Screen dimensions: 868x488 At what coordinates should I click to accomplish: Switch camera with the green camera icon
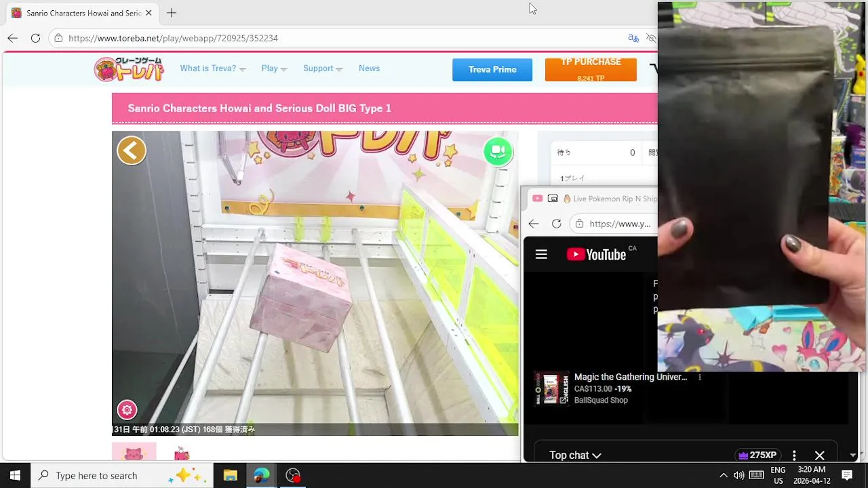pyautogui.click(x=498, y=151)
